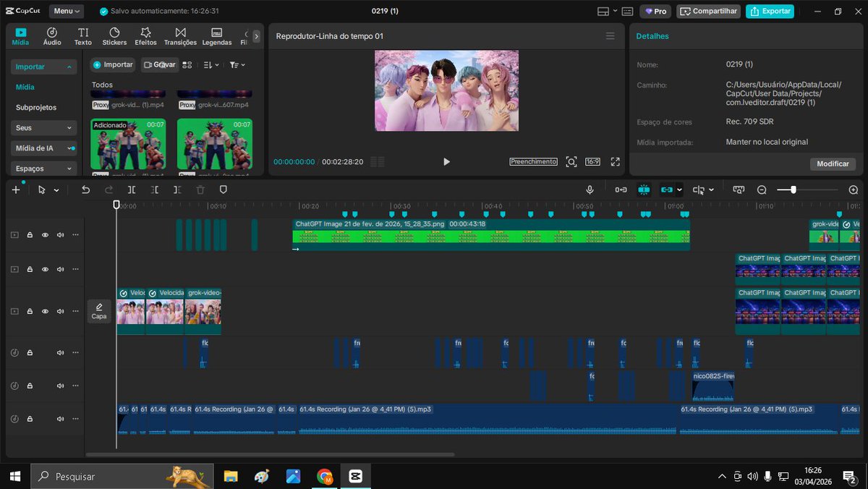Screen dimensions: 868x489
Task: Mute the Recording mp3 audio track
Action: pos(60,419)
